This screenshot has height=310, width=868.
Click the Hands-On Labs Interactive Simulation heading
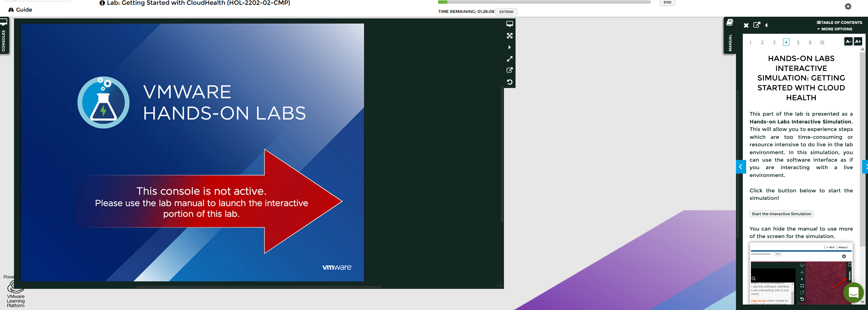[x=801, y=78]
